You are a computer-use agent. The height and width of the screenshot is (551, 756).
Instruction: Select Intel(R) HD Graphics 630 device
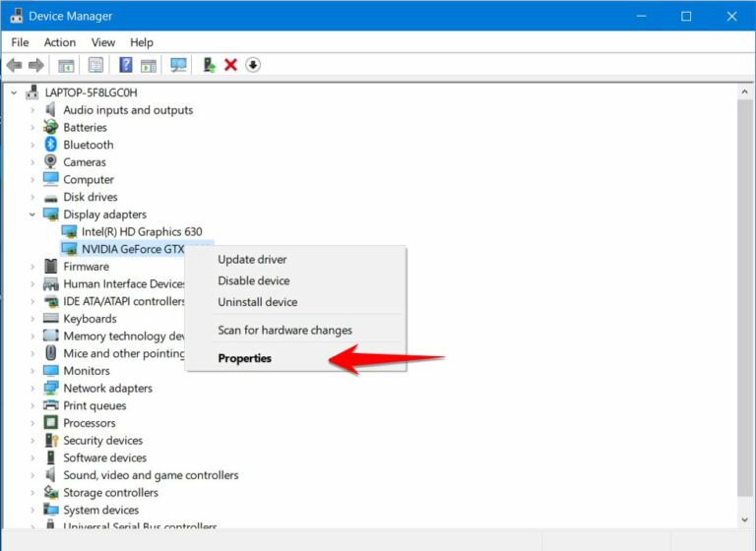142,231
